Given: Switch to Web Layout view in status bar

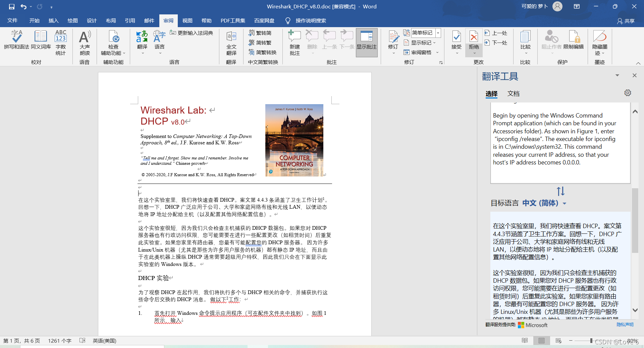Looking at the screenshot, I should (x=558, y=341).
